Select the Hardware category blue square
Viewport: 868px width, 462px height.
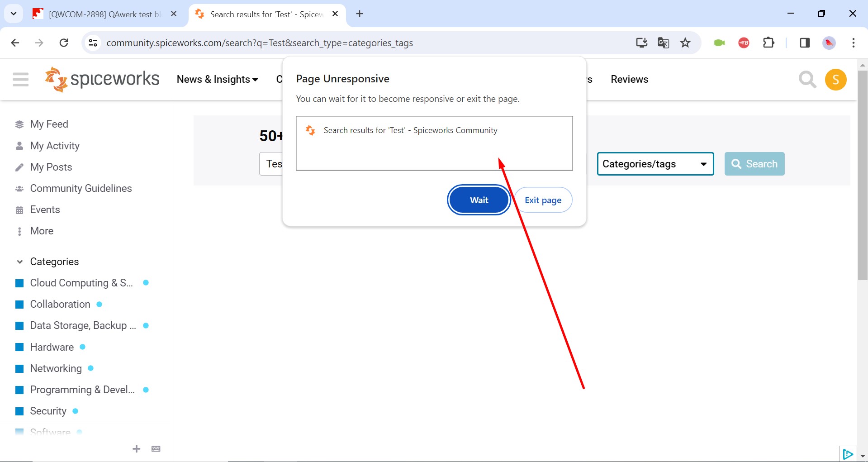19,347
